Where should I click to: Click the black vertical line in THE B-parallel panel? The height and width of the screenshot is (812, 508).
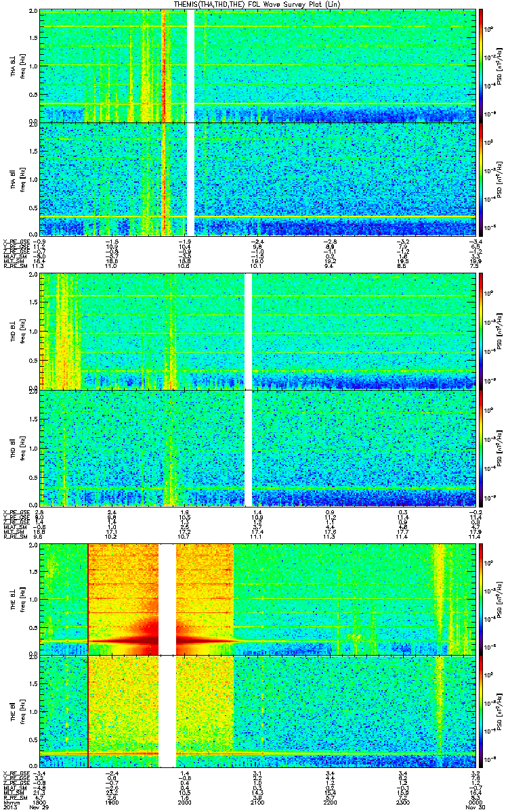[x=89, y=712]
